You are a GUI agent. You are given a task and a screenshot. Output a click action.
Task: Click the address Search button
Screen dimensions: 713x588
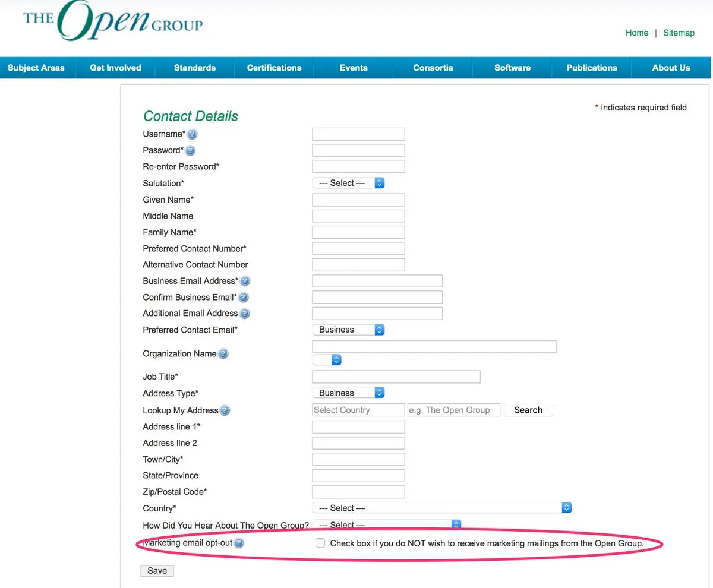528,410
